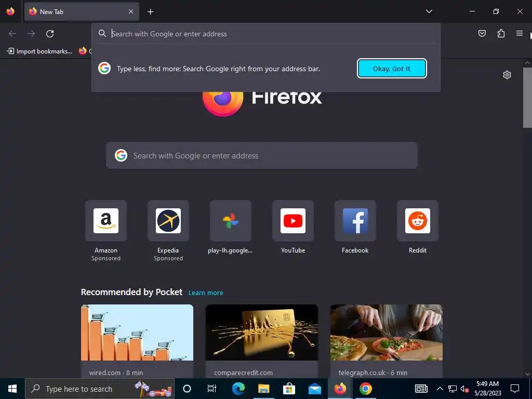This screenshot has height=399, width=532.
Task: Open Firefox View pinned icon
Action: click(x=10, y=11)
